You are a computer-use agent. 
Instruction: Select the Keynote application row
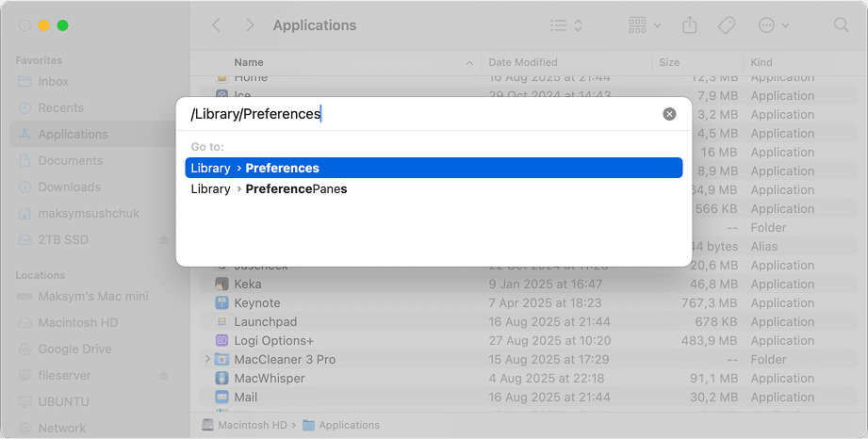[528, 302]
